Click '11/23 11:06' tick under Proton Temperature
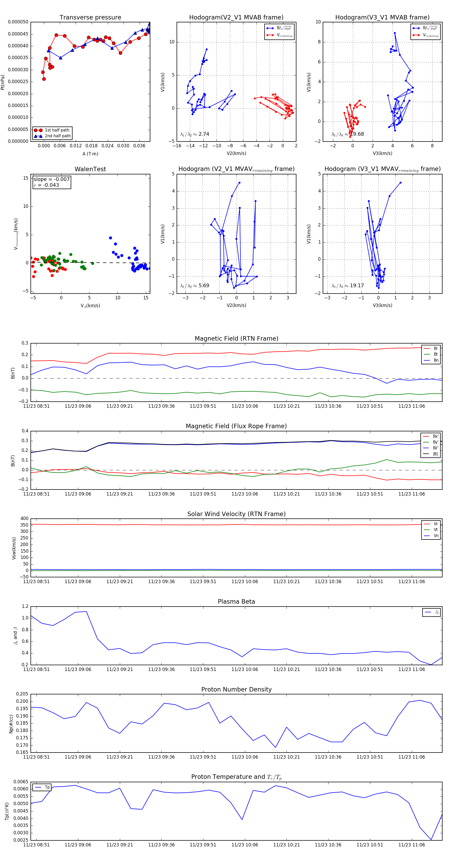This screenshot has height=868, width=473. click(412, 845)
